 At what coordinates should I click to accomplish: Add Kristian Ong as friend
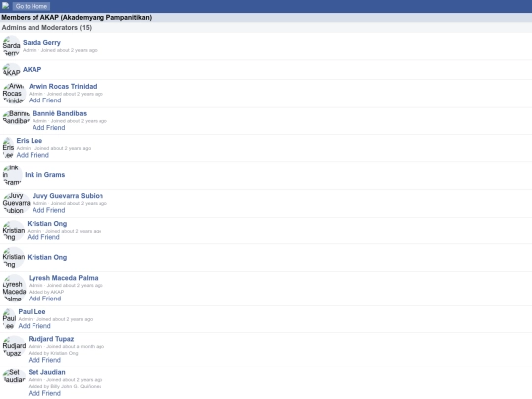[43, 237]
